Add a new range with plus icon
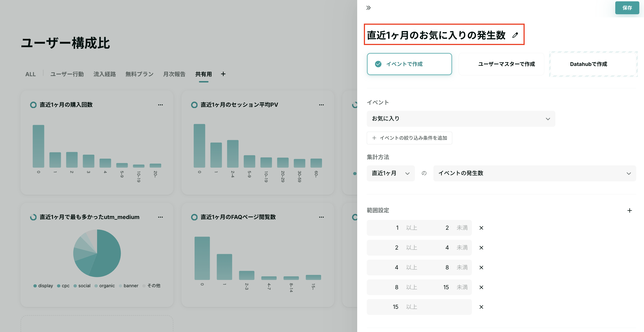Screen dimensions: 644x332 pyautogui.click(x=629, y=210)
